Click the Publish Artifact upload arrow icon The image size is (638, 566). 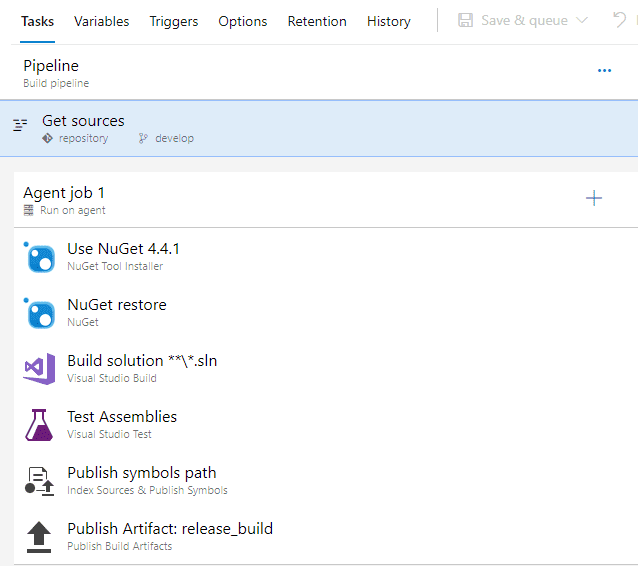(39, 537)
